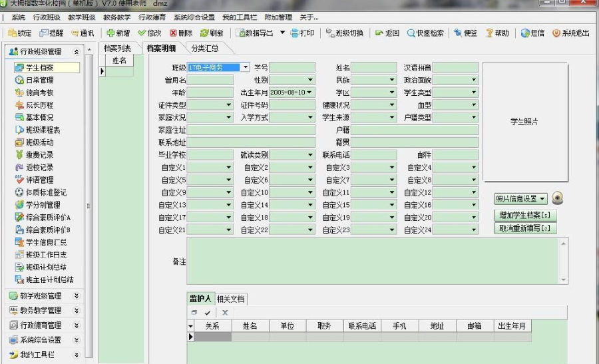
Task: Expand the 系统综合设置 sidebar panel
Action: pos(77,340)
